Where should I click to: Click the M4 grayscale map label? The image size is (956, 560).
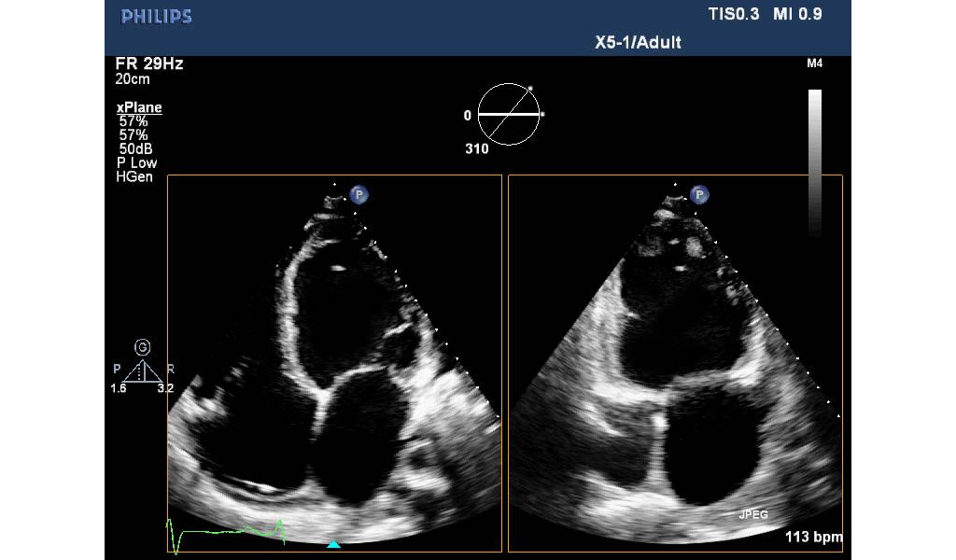click(814, 63)
